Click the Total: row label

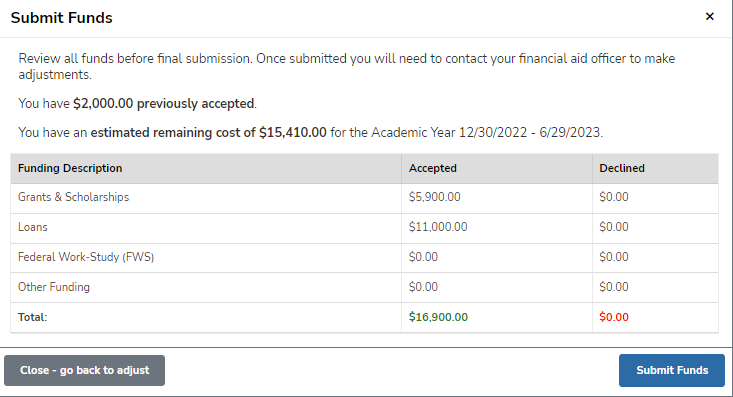tap(33, 317)
